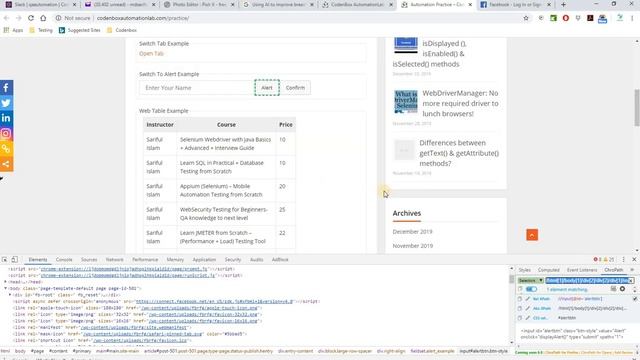Open the Instagram sidebar share icon
The image size is (640, 360).
click(6, 133)
